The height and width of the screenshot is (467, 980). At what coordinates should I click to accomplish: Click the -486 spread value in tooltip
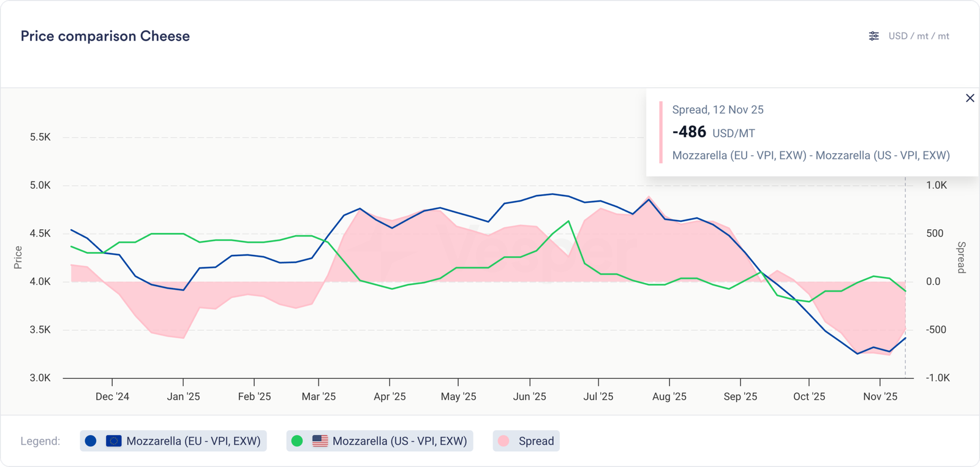tap(689, 132)
